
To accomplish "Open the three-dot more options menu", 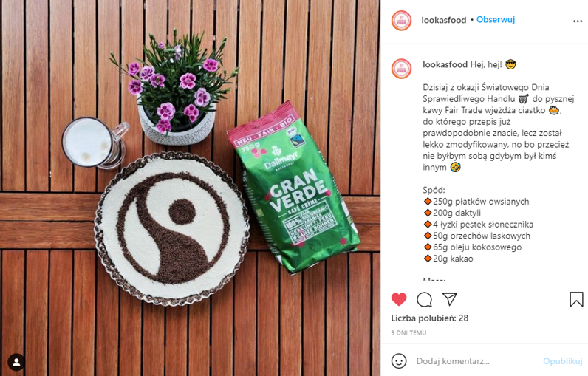I will tap(578, 21).
